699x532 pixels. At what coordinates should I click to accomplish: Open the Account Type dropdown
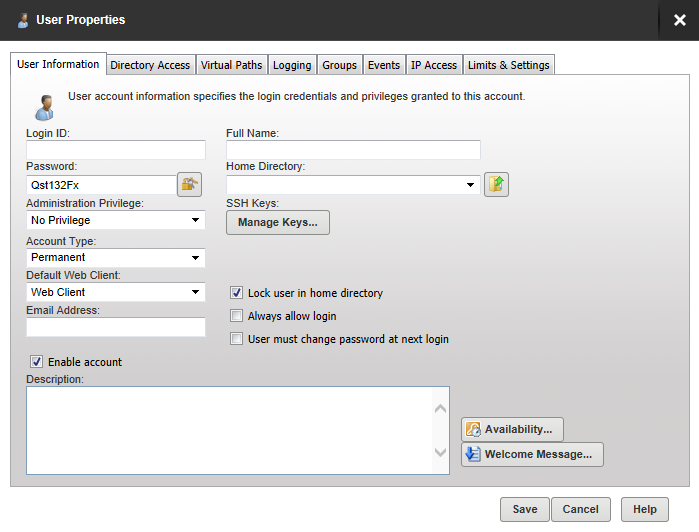(x=195, y=257)
